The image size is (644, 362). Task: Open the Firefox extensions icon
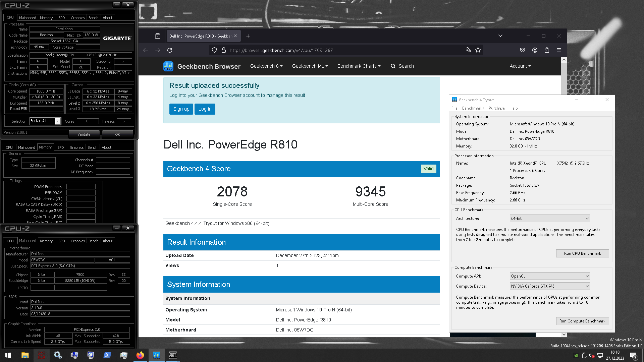pyautogui.click(x=547, y=50)
